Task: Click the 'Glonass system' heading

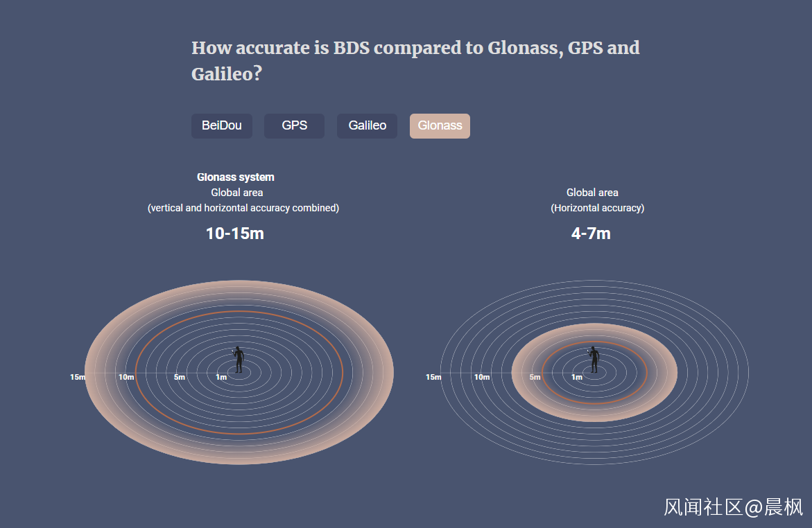Action: click(x=236, y=177)
